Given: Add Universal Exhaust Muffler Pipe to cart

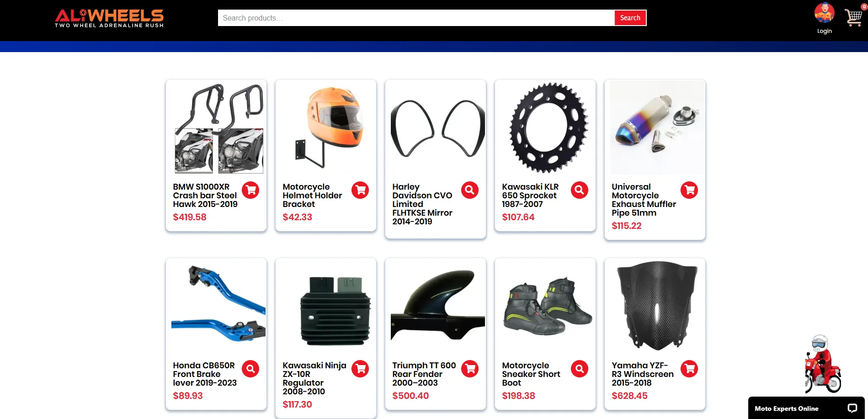Looking at the screenshot, I should pyautogui.click(x=689, y=190).
